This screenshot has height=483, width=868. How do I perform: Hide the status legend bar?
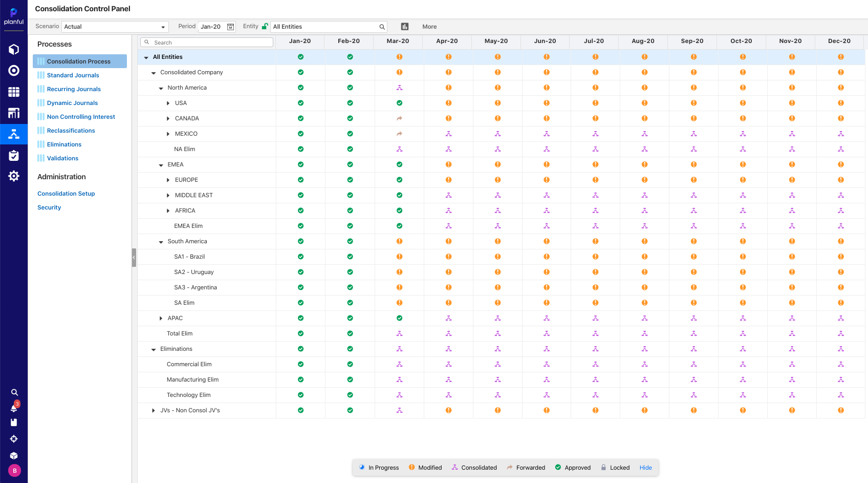(645, 467)
